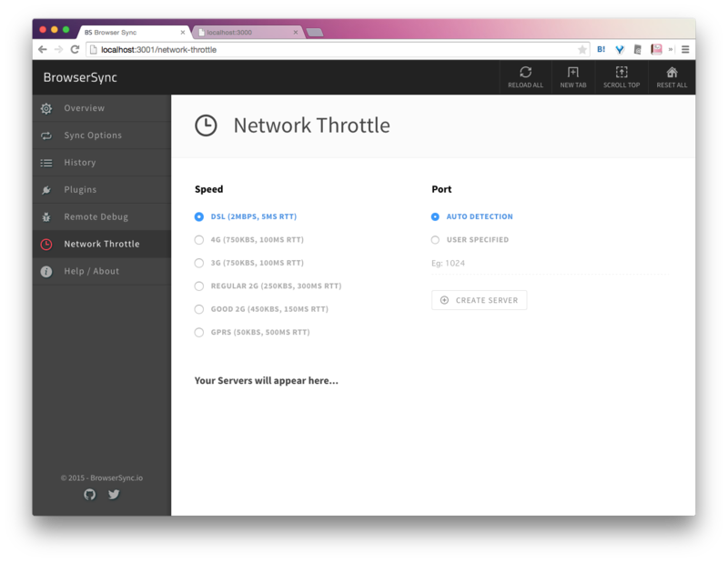Click the History list icon

pyautogui.click(x=46, y=163)
